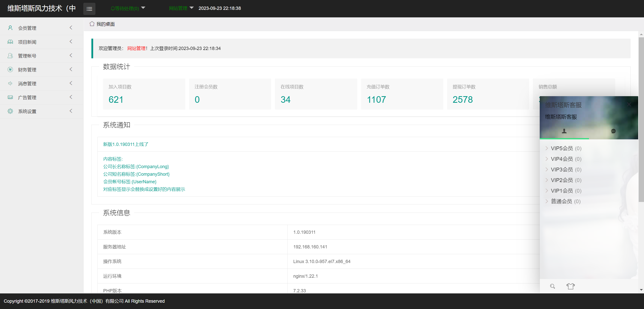Viewport: 644px width, 309px height.
Task: Click the 财务管理 yen icon in sidebar
Action: point(10,70)
